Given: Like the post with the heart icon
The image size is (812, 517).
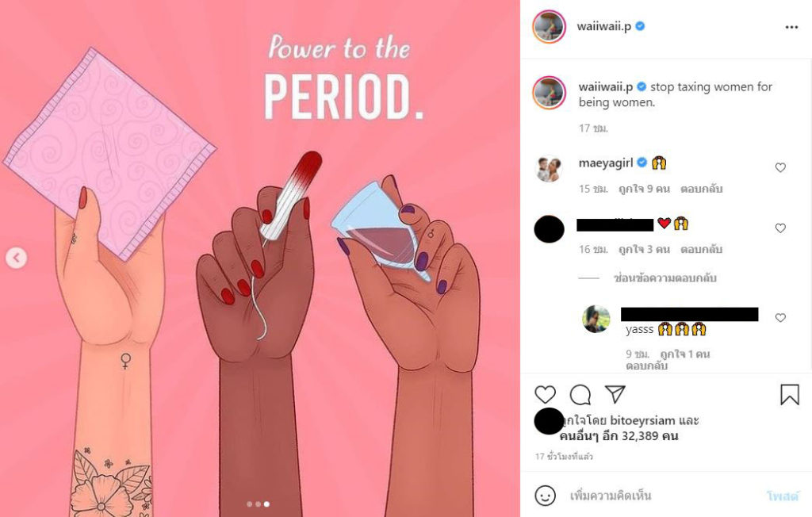Looking at the screenshot, I should pos(545,395).
